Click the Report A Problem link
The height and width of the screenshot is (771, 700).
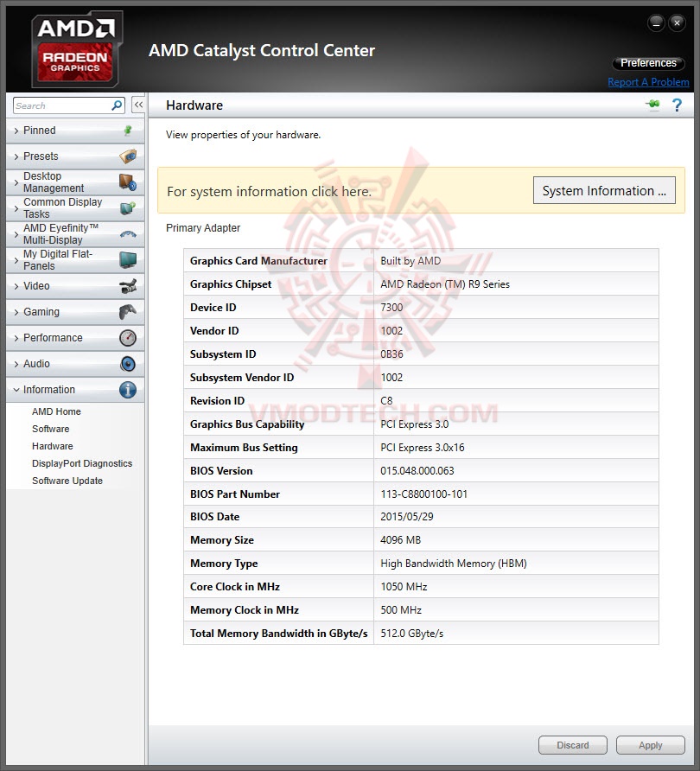(648, 82)
